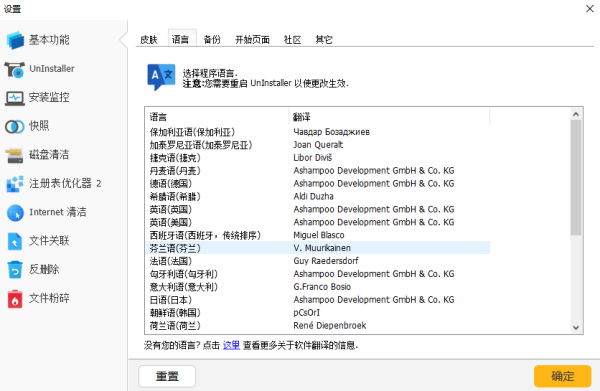This screenshot has width=600, height=391.
Task: Open the 安装监控 monitor icon
Action: [x=15, y=98]
